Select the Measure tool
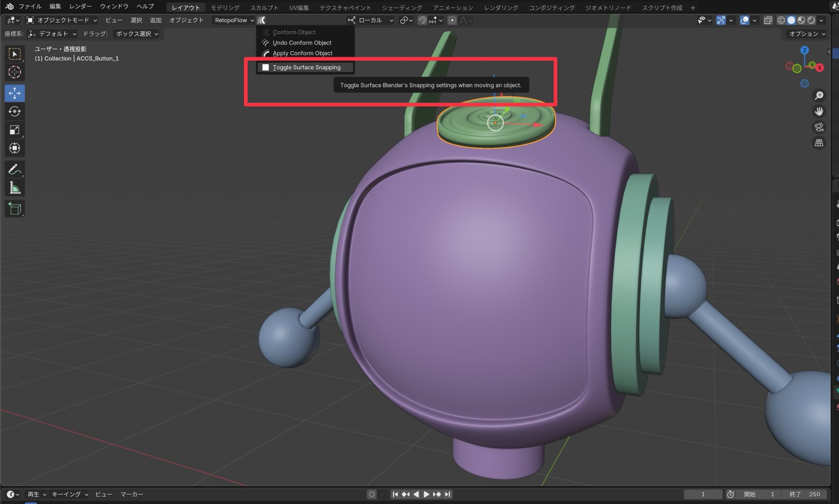The width and height of the screenshot is (839, 504). 14,187
